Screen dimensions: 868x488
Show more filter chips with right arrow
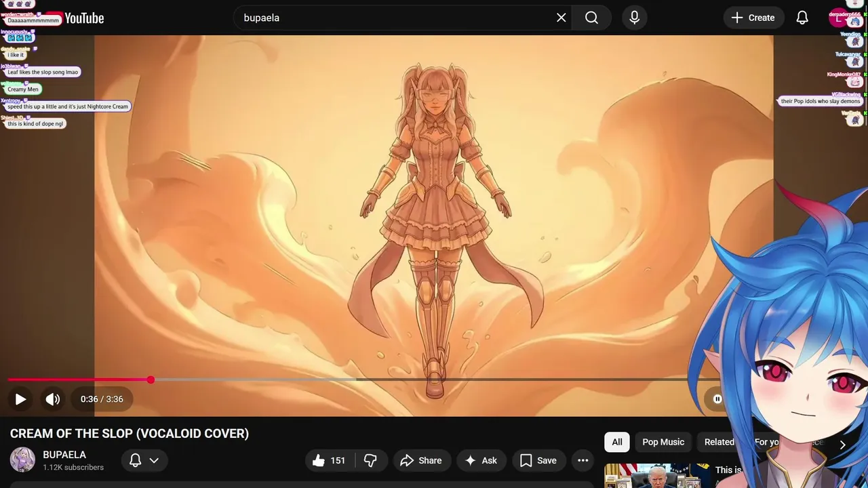point(842,445)
